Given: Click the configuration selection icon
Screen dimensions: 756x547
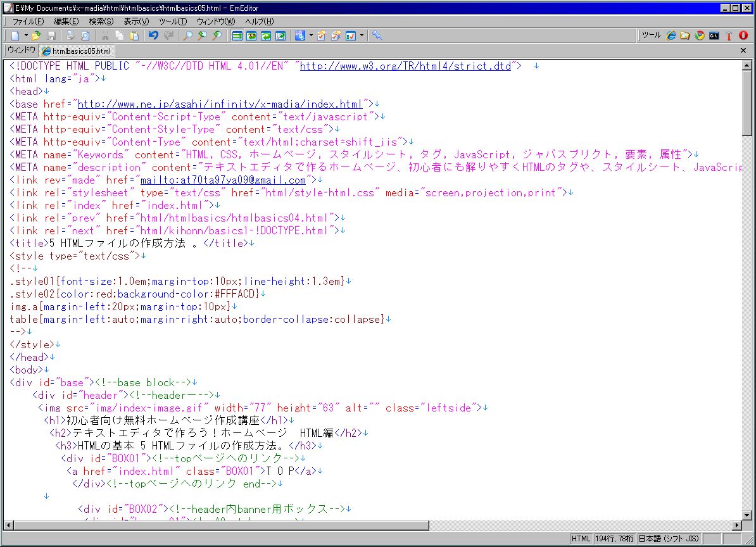Looking at the screenshot, I should [x=300, y=35].
